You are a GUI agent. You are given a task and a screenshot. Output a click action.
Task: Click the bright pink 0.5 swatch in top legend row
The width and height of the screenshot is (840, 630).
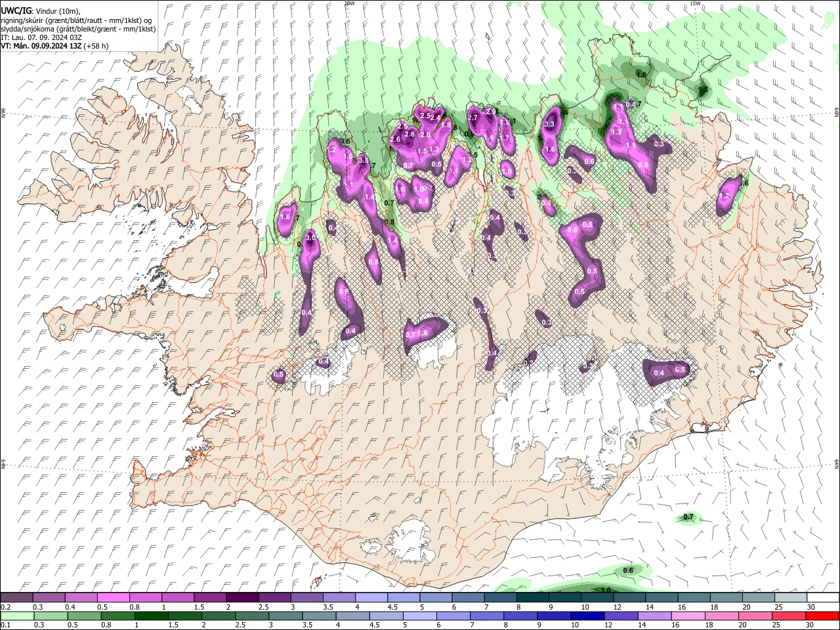113,597
